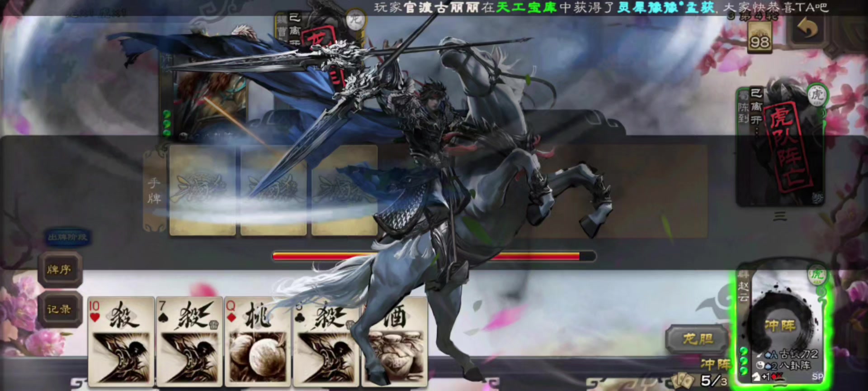This screenshot has width=868, height=391.
Task: Select the 7 of spades thunder 杀 card
Action: pyautogui.click(x=189, y=342)
